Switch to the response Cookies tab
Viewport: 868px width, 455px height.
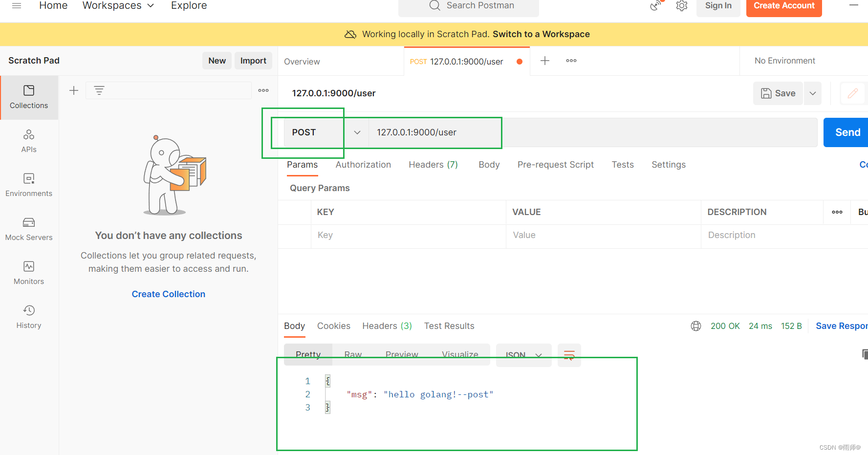click(x=334, y=326)
